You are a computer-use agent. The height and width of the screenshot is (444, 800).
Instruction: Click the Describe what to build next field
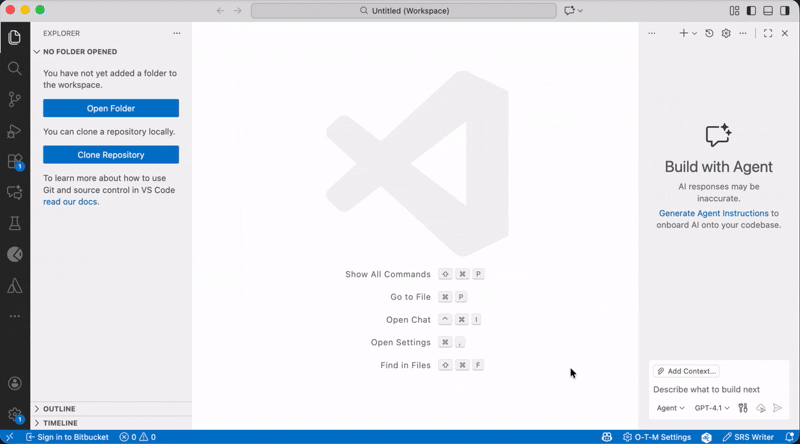point(718,389)
